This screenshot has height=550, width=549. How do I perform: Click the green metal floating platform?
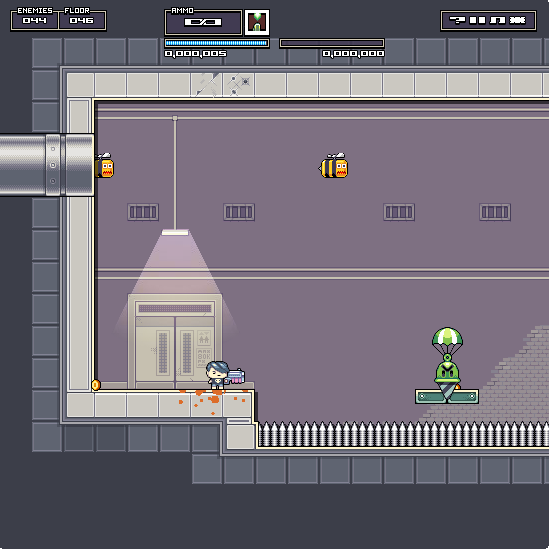[447, 396]
